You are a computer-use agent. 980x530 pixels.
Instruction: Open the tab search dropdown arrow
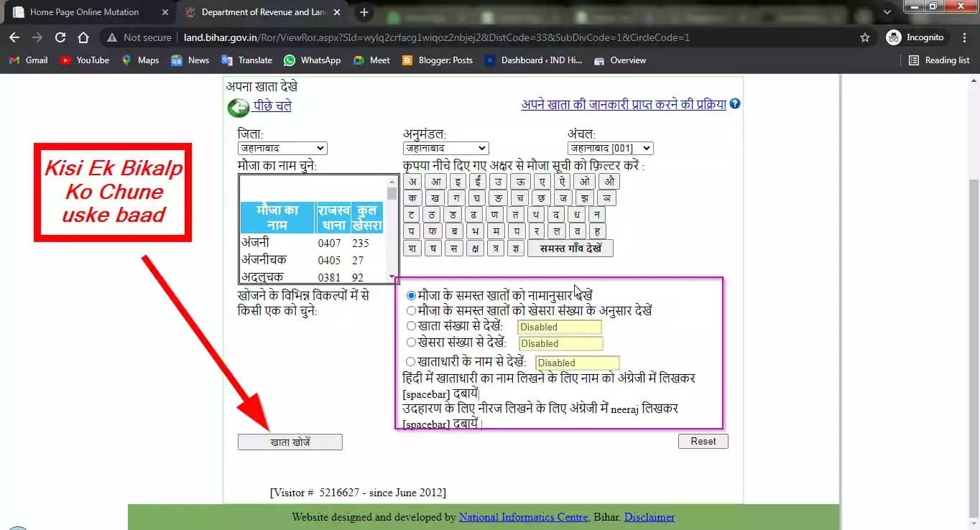(887, 12)
